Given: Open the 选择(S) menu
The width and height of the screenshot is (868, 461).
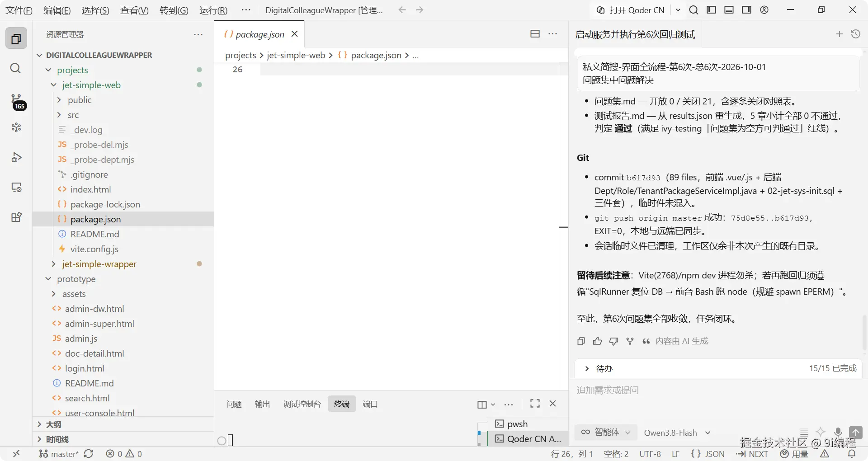Looking at the screenshot, I should tap(95, 10).
